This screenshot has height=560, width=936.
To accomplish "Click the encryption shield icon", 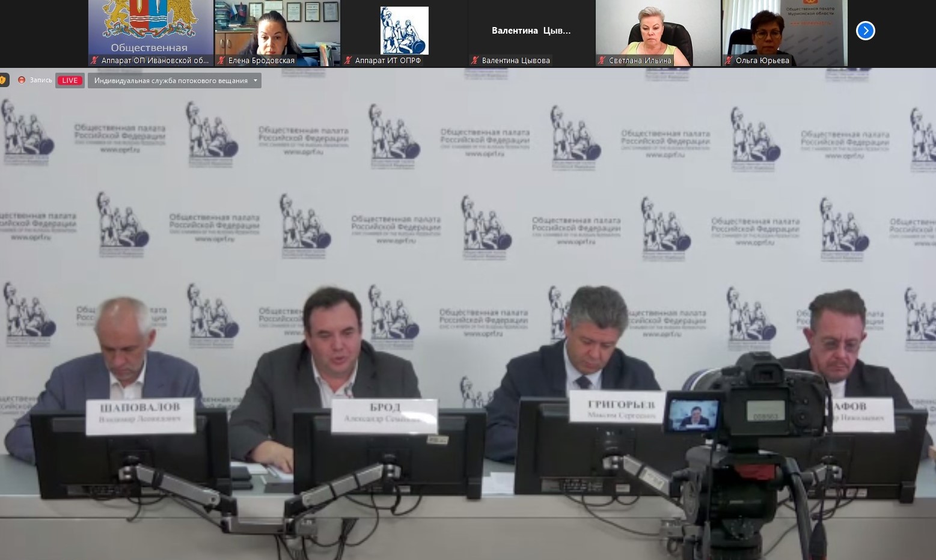I will (x=3, y=80).
